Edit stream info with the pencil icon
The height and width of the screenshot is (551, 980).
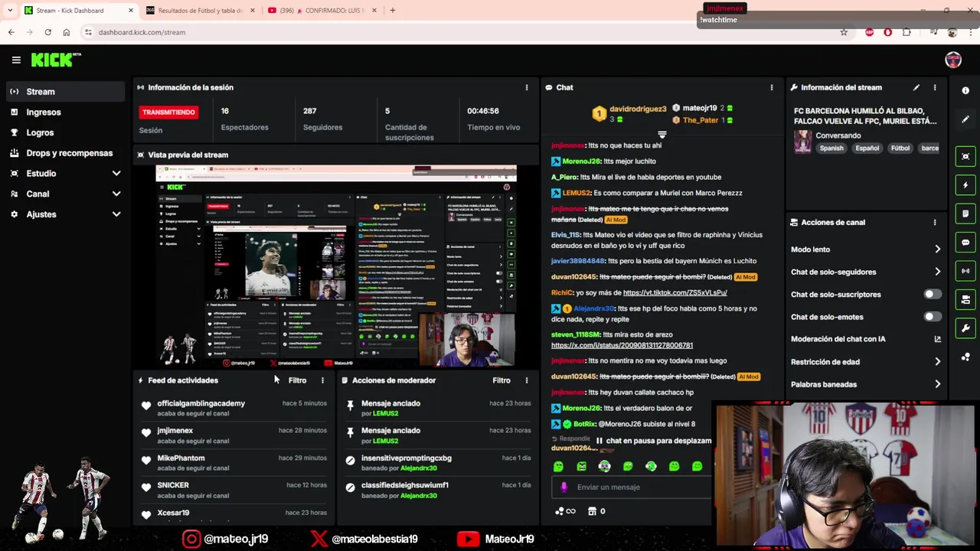(x=916, y=87)
